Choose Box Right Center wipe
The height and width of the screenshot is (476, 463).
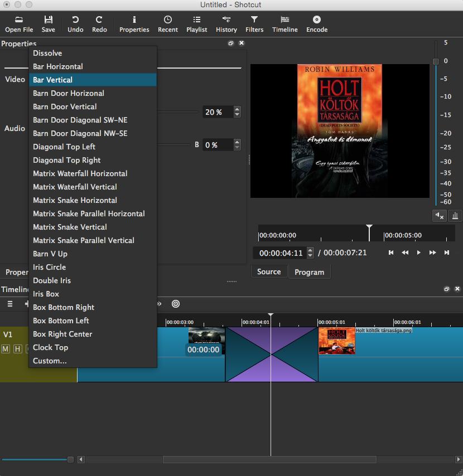93,334
